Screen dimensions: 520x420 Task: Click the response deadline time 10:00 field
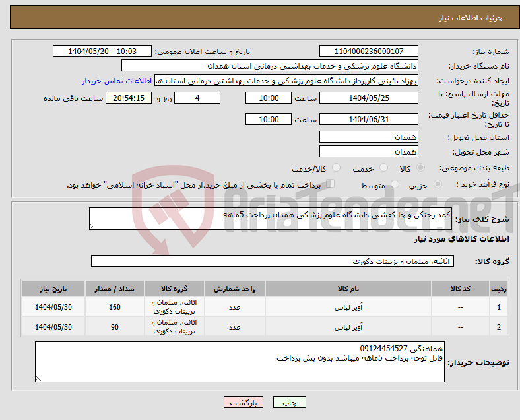click(269, 98)
